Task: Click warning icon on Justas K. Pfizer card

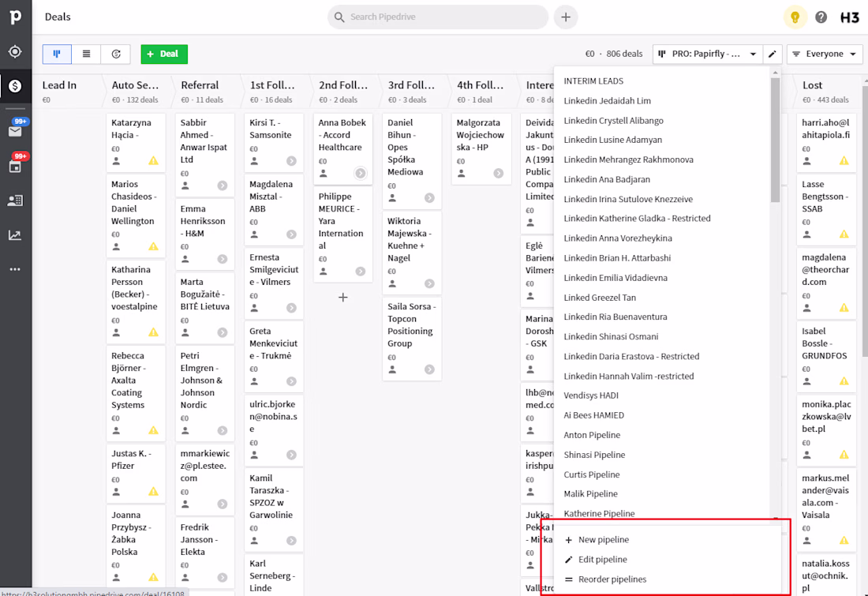Action: (153, 491)
